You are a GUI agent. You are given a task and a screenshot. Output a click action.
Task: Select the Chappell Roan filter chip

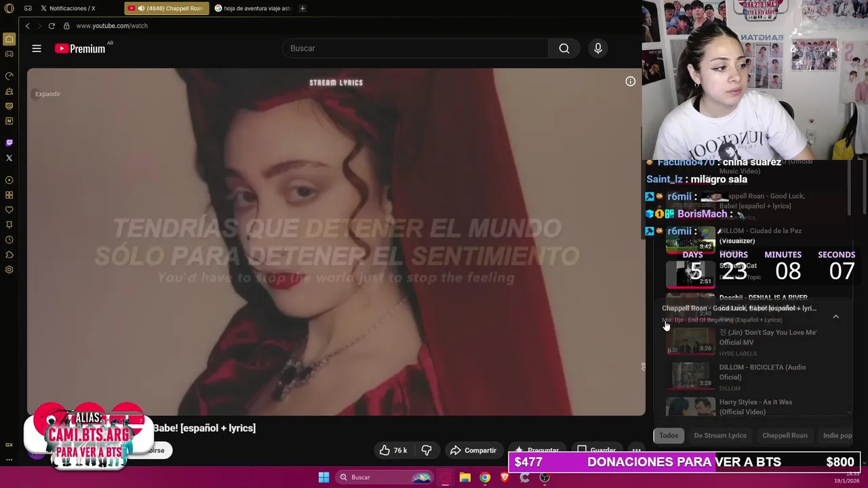click(785, 436)
